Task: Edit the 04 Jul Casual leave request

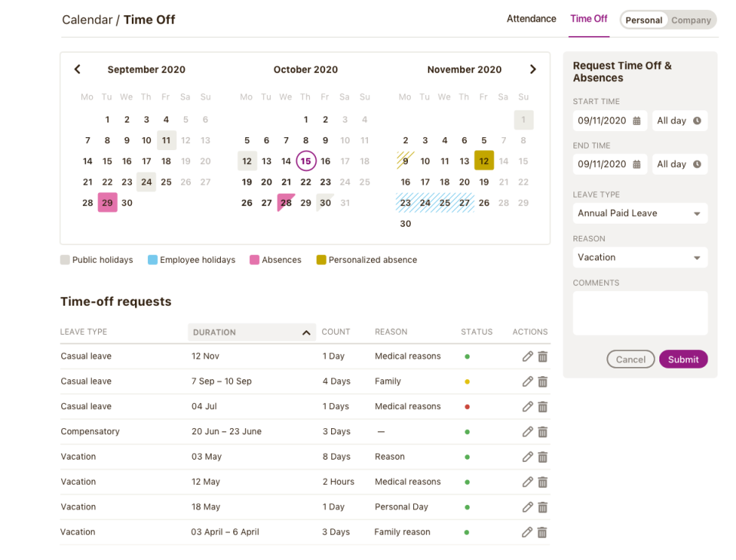Action: (x=527, y=406)
